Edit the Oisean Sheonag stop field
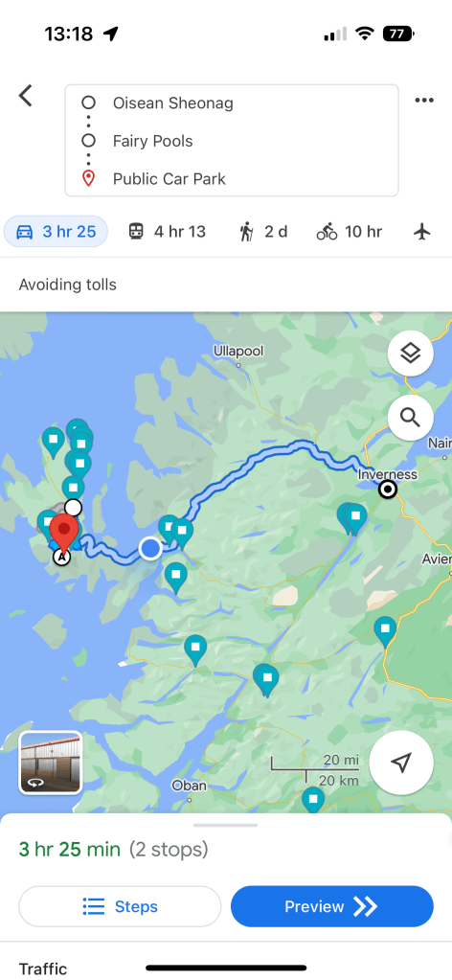452x980 pixels. 232,103
